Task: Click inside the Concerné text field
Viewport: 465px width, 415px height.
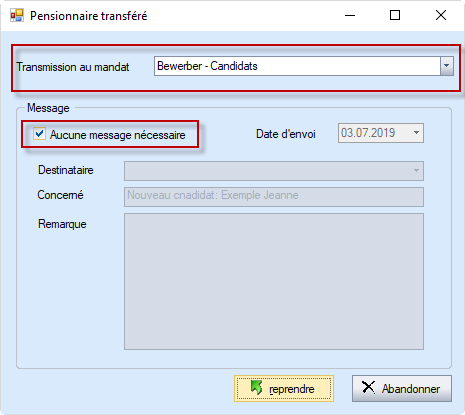Action: click(274, 197)
